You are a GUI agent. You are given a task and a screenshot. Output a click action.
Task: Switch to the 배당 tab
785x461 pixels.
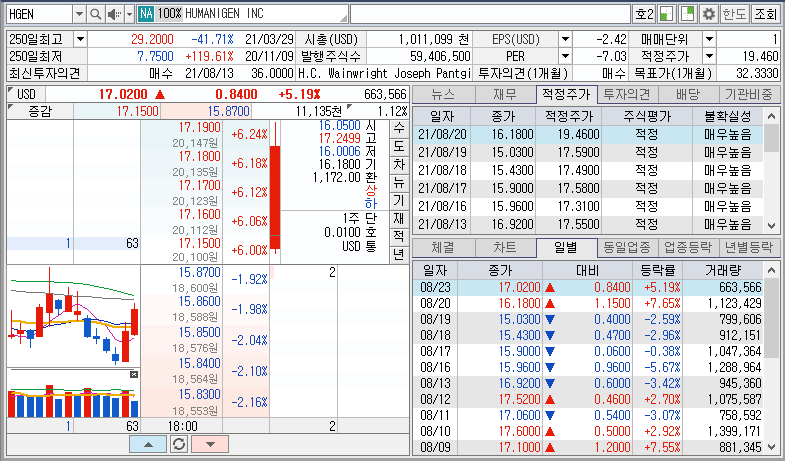(x=688, y=94)
